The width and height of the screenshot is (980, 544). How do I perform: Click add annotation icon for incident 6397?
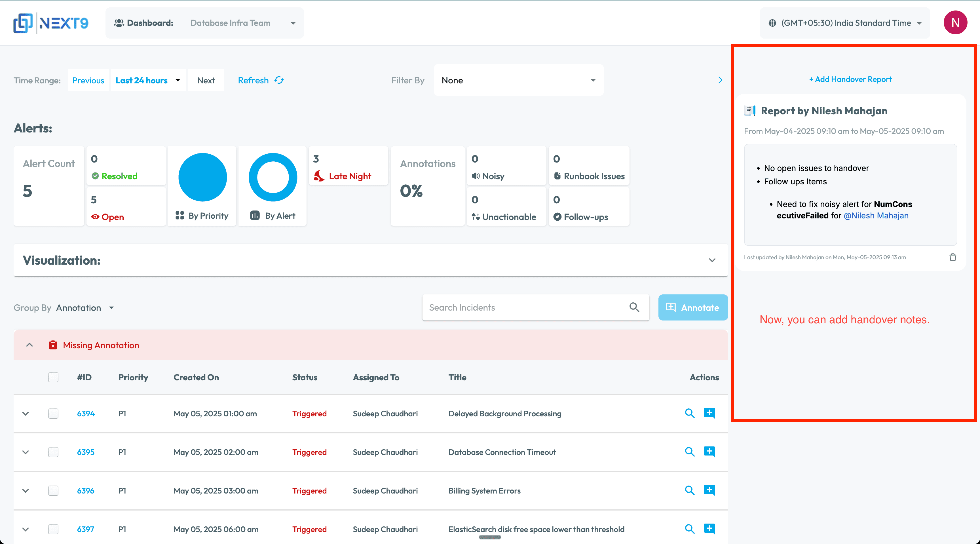pyautogui.click(x=709, y=529)
